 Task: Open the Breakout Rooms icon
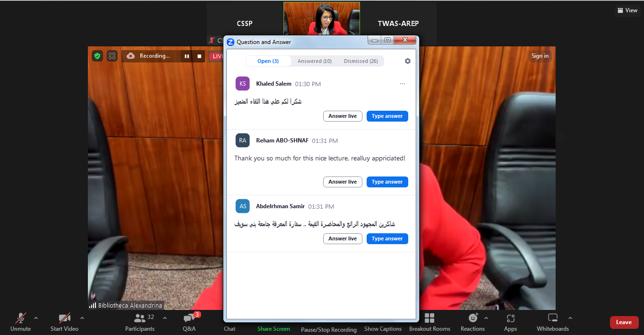click(429, 322)
